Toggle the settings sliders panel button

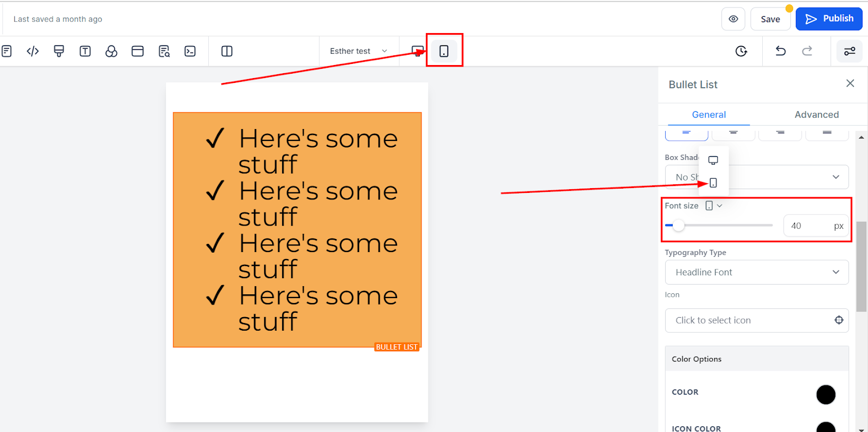click(x=849, y=51)
